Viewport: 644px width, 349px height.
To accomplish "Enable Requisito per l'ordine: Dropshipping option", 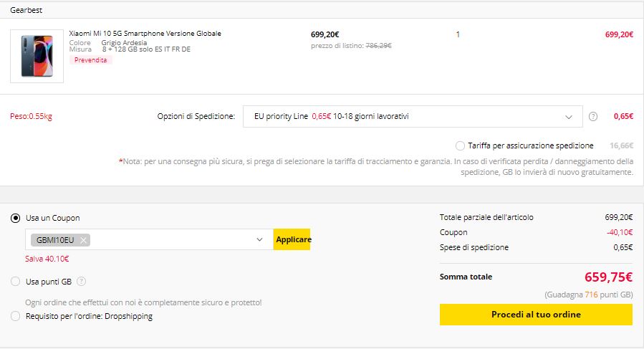I will tap(15, 316).
